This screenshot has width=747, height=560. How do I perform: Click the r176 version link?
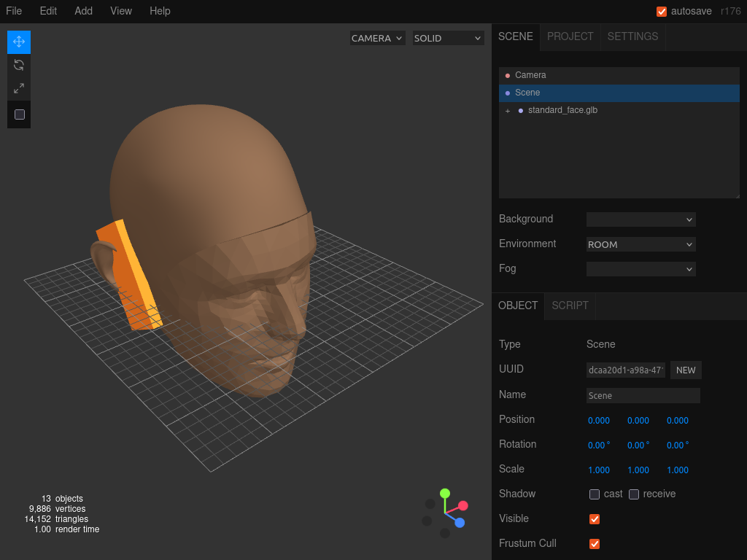(x=731, y=12)
